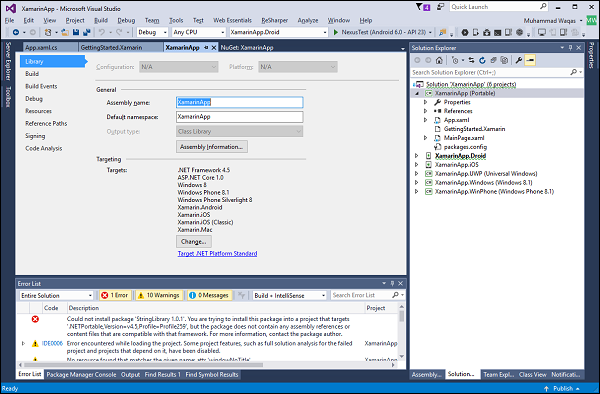600x394 pixels.
Task: Refresh the Solution Explorer view
Action: coord(482,60)
